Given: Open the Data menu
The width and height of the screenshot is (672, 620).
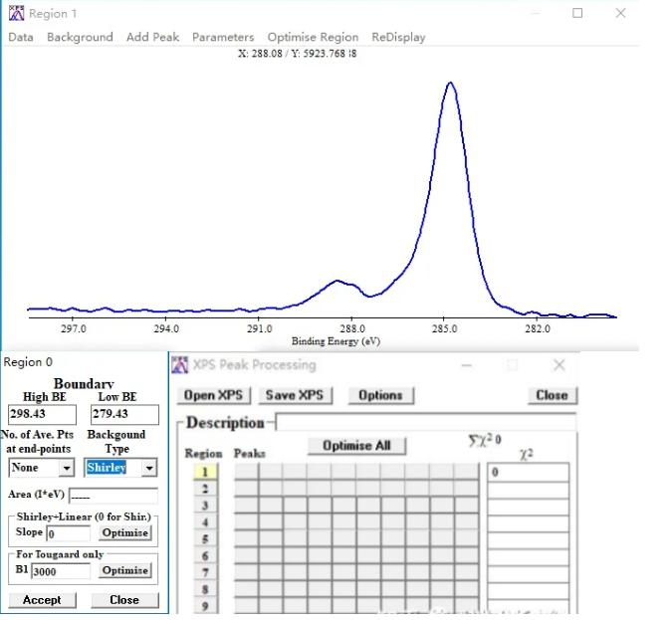Looking at the screenshot, I should click(x=21, y=37).
